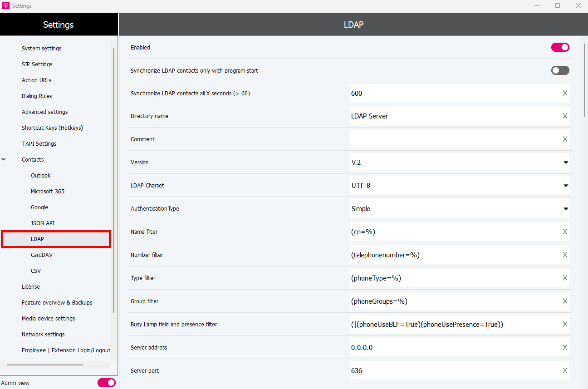
Task: Go to Network settings page
Action: (43, 335)
